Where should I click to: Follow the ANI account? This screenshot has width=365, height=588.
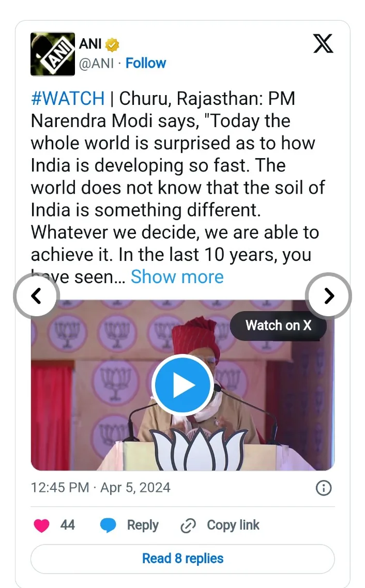click(146, 63)
